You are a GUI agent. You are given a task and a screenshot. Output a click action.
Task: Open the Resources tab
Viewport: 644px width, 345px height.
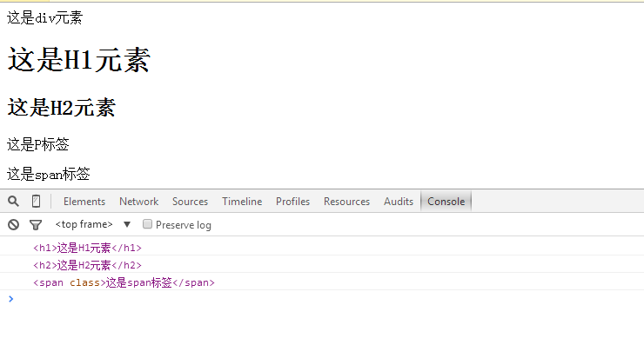click(346, 202)
